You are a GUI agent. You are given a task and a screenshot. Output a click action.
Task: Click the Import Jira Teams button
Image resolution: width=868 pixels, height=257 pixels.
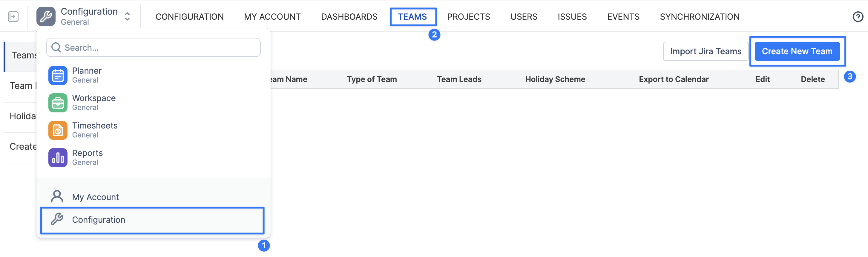pos(705,52)
